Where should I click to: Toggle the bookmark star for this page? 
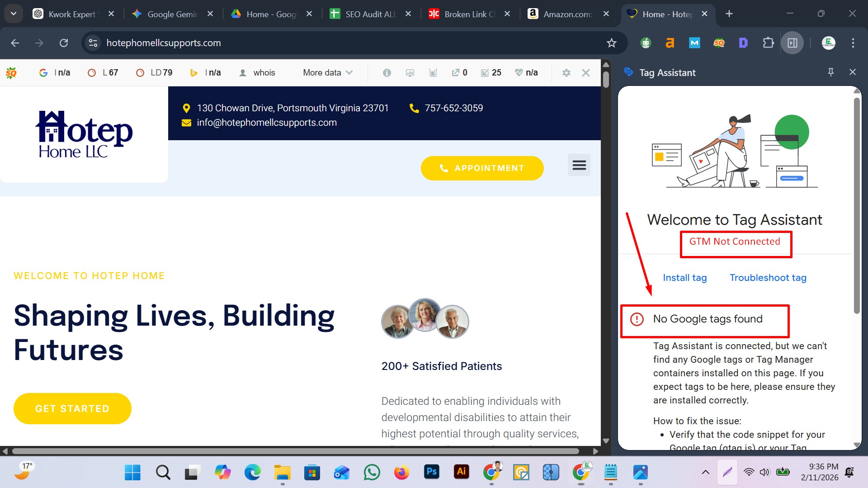611,43
